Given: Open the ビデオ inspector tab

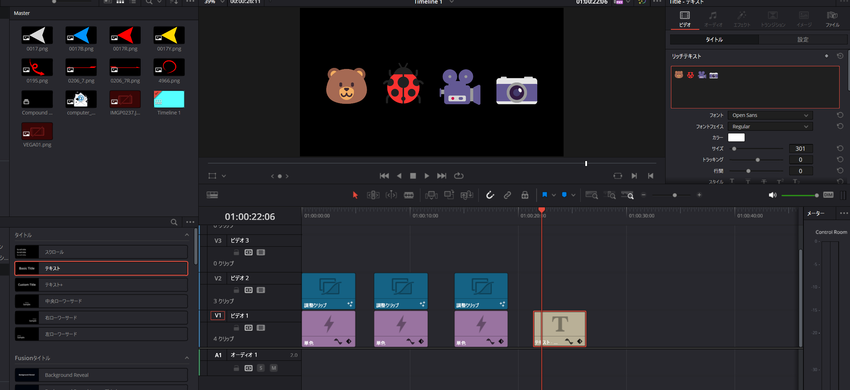Looking at the screenshot, I should pyautogui.click(x=685, y=19).
